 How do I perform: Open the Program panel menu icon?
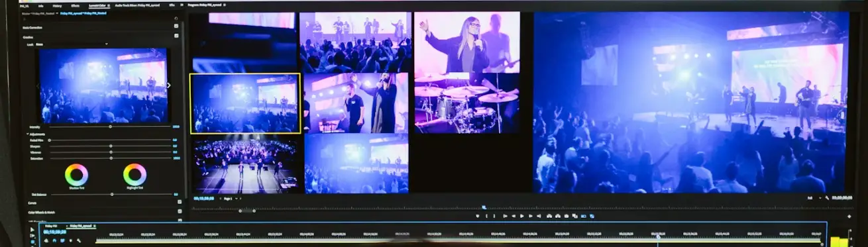coord(225,5)
